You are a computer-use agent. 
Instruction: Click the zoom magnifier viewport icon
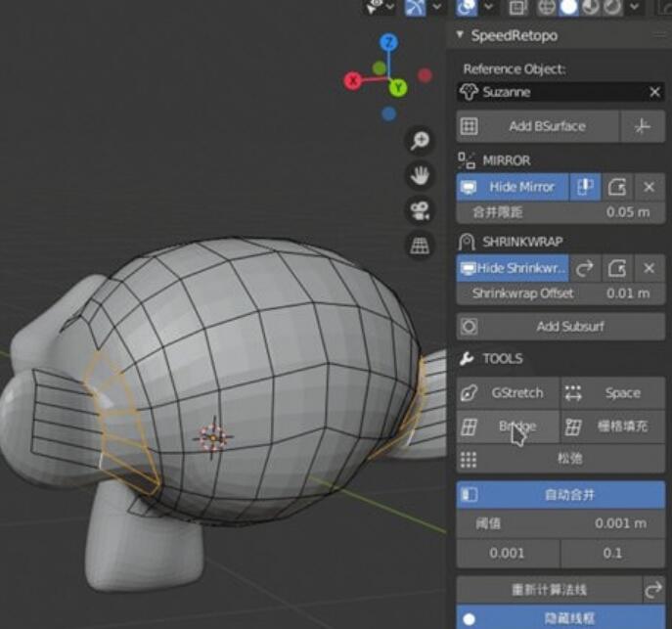click(420, 140)
